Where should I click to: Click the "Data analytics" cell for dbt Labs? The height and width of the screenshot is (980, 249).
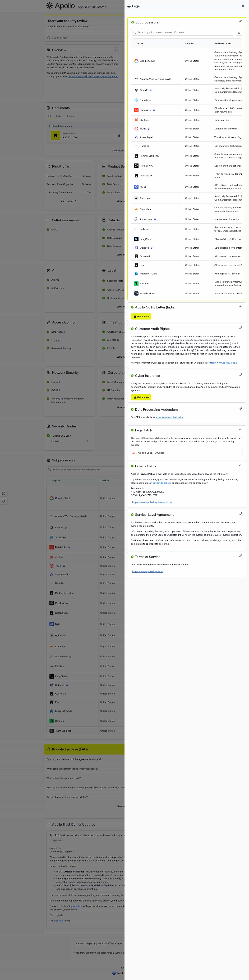222,120
